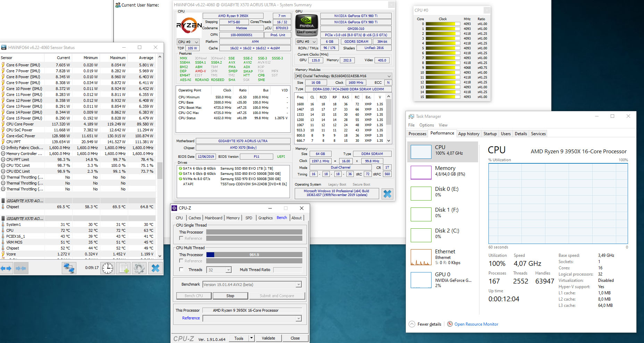Close sensor window using the blue X toolbar icon
Screen dimensions: 644x343
coord(156,268)
